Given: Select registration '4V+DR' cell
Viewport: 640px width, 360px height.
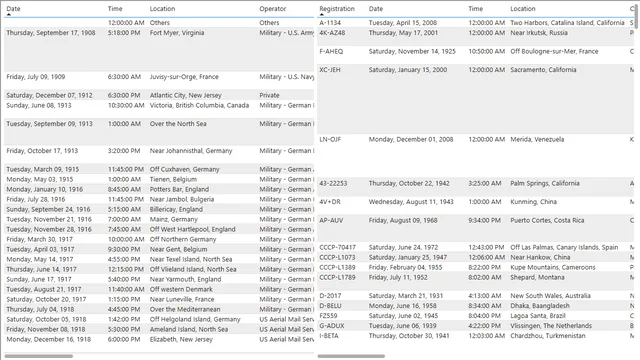Looking at the screenshot, I should (x=330, y=202).
